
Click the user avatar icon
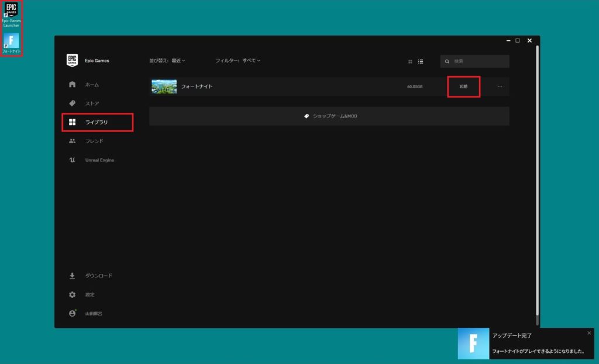tap(72, 313)
